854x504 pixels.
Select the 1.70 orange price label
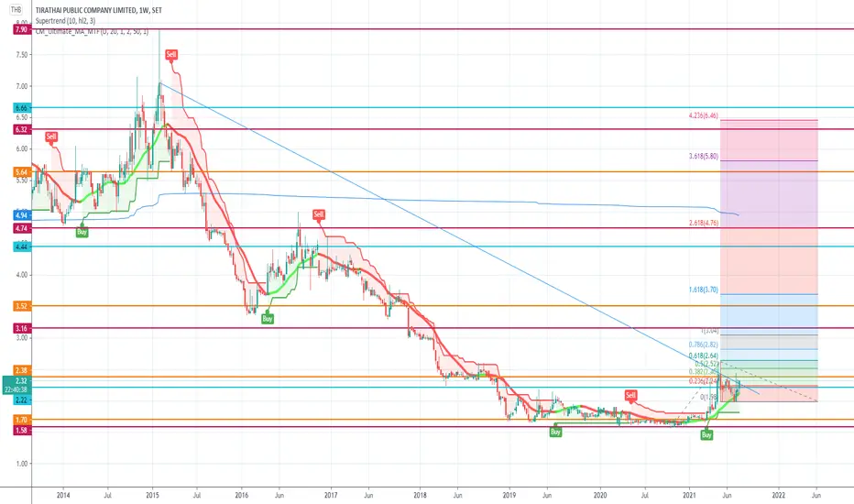click(22, 420)
